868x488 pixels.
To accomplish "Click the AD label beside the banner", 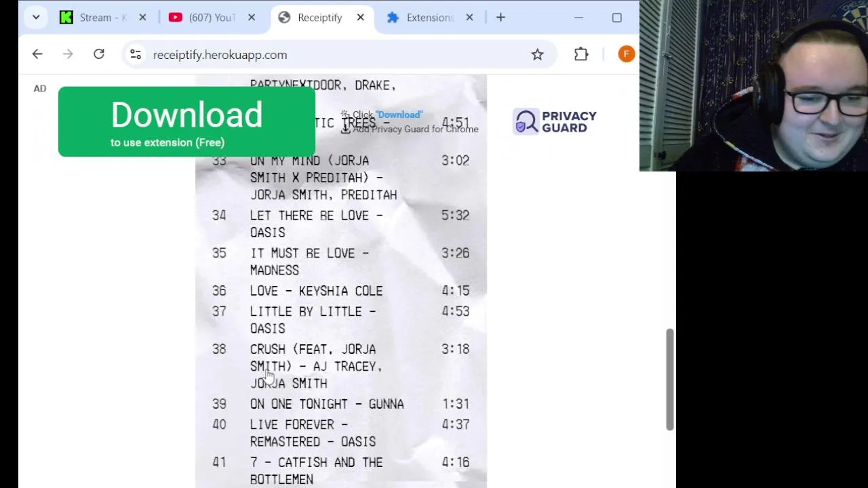I will pos(40,88).
